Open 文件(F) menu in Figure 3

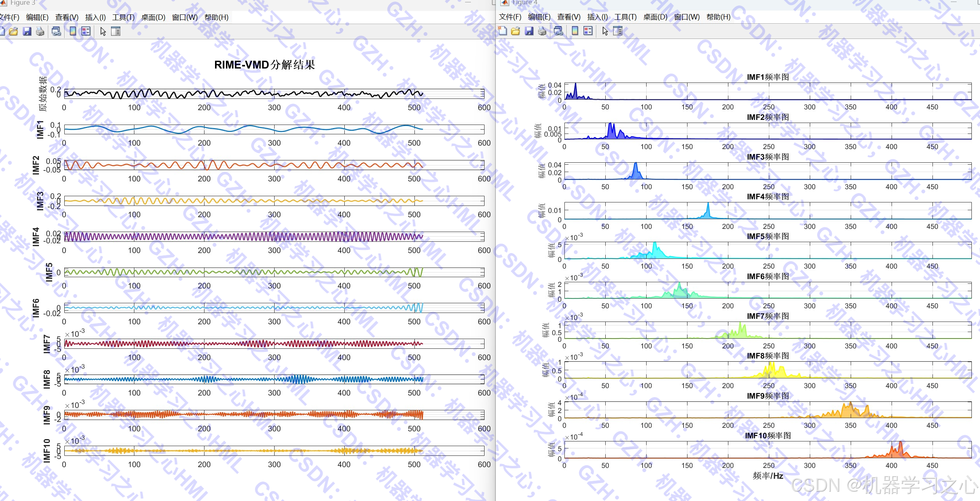tap(9, 18)
